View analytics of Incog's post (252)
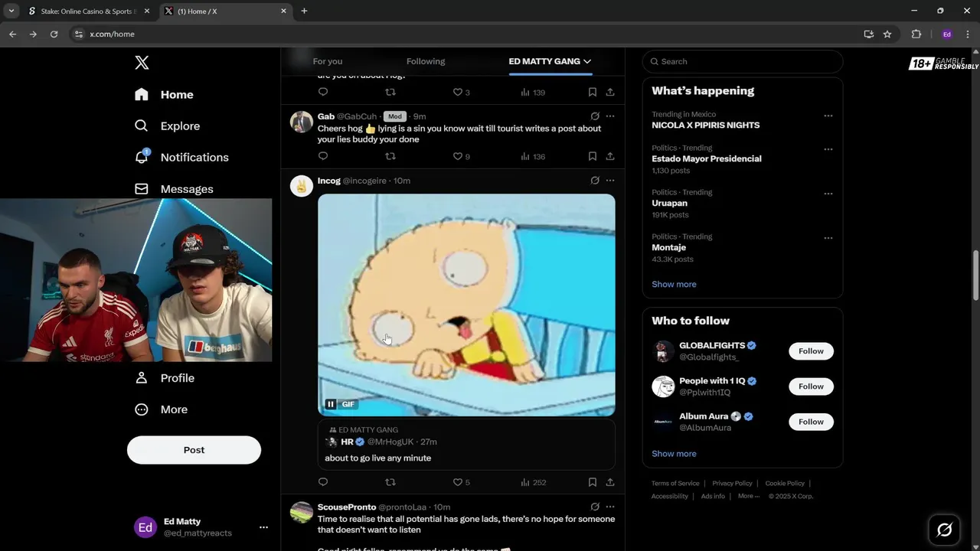 tap(532, 482)
